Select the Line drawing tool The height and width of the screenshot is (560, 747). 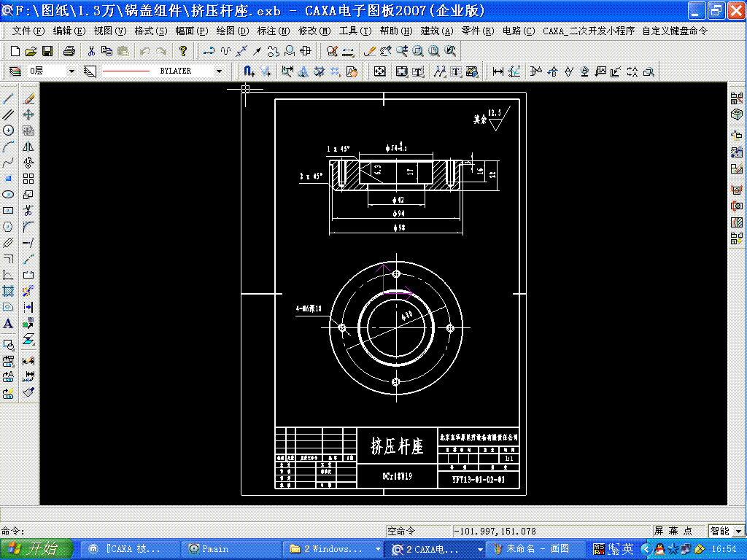tap(8, 98)
